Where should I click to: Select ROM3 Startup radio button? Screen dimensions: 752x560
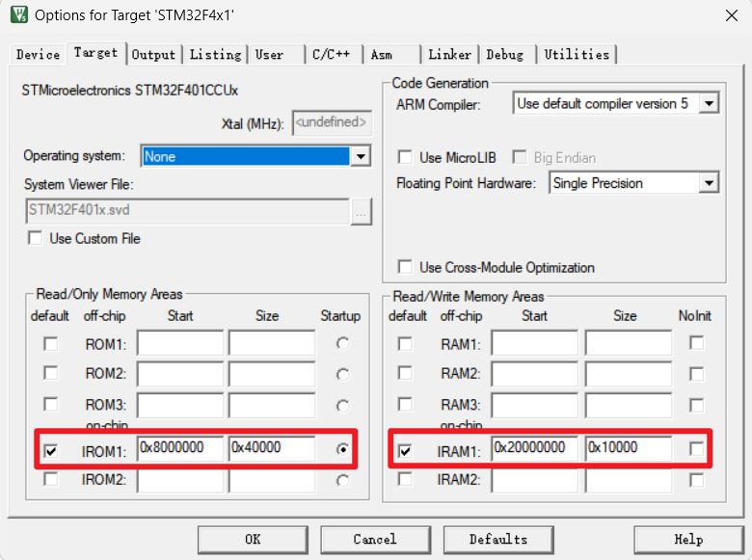(342, 406)
